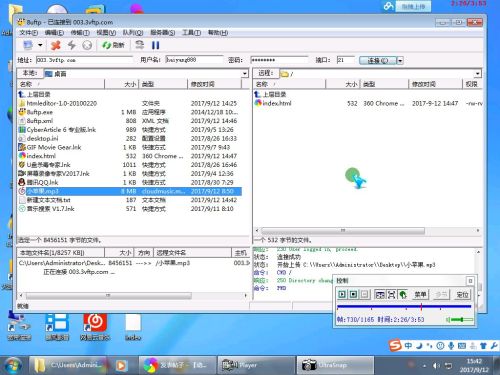The image size is (500, 375).
Task: Click Sogou S input method icon
Action: [395, 345]
